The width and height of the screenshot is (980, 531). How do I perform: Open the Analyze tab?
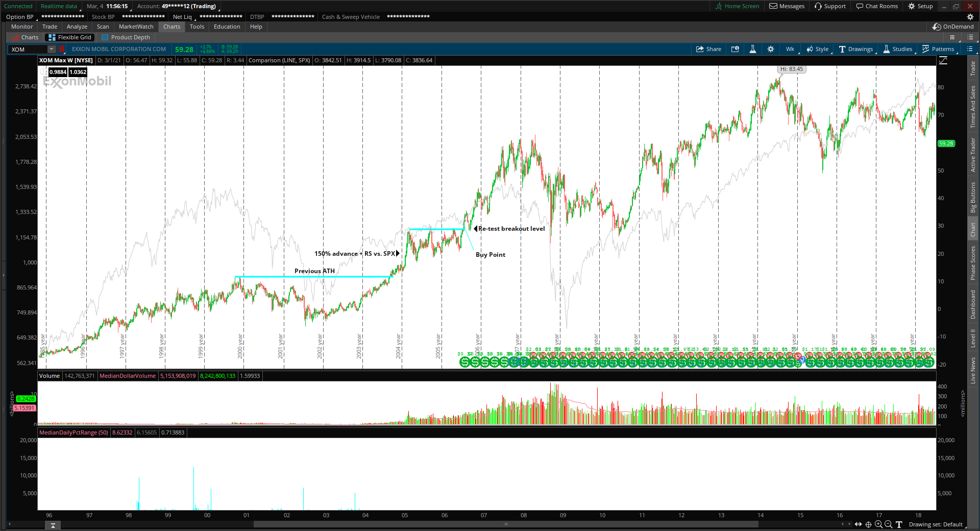point(77,27)
